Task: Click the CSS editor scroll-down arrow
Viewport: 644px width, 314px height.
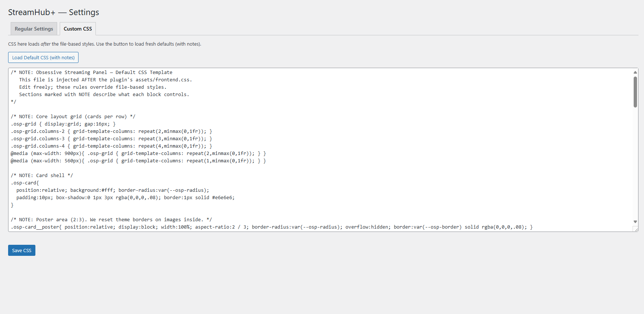Action: [x=635, y=222]
